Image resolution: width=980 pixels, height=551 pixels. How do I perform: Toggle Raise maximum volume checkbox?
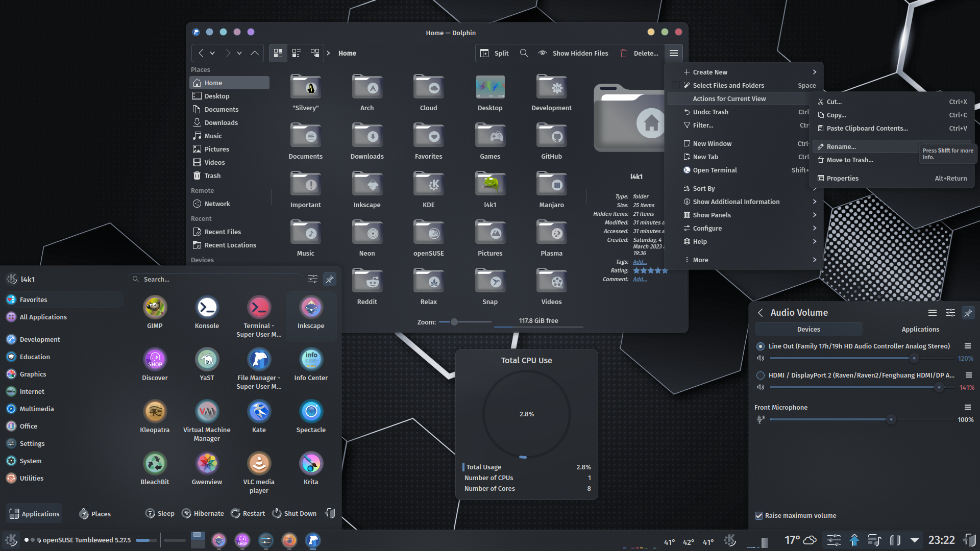tap(759, 516)
